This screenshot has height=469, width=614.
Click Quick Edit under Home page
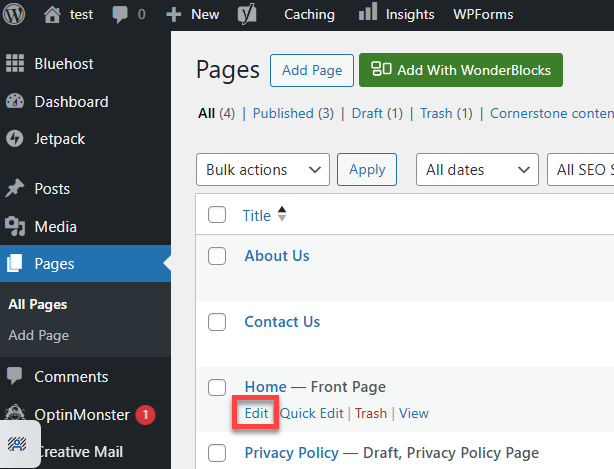pyautogui.click(x=311, y=413)
